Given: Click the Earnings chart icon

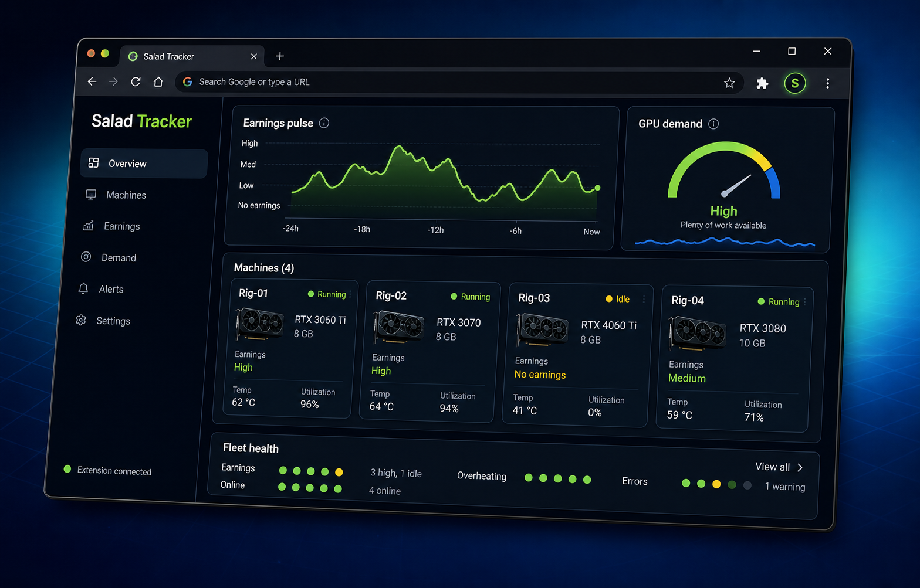Looking at the screenshot, I should click(x=89, y=225).
